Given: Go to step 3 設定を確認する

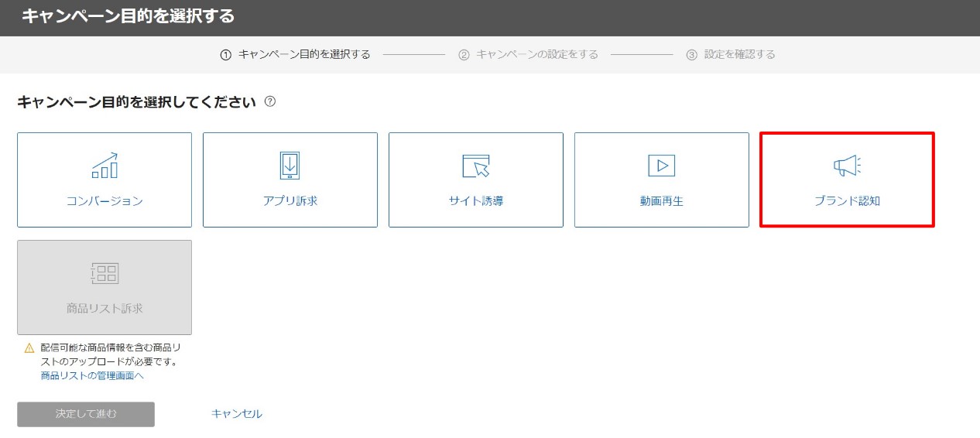Looking at the screenshot, I should click(731, 54).
